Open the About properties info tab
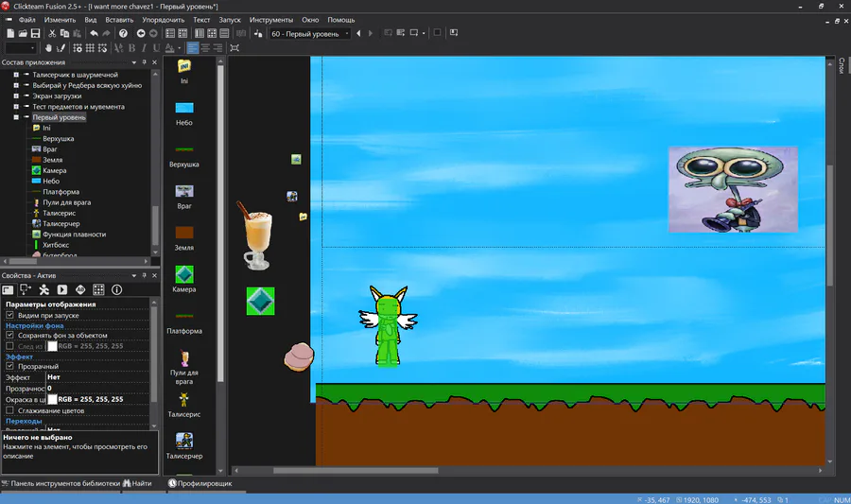851x504 pixels. (x=116, y=289)
